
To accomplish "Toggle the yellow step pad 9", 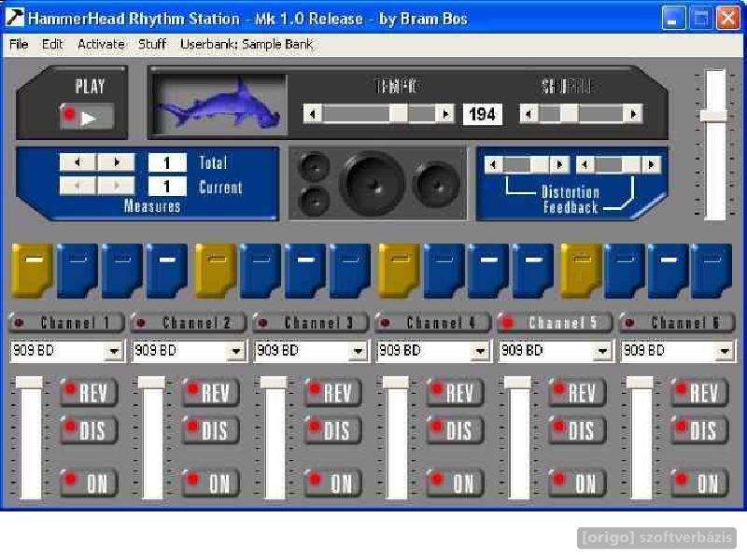I will tap(399, 271).
